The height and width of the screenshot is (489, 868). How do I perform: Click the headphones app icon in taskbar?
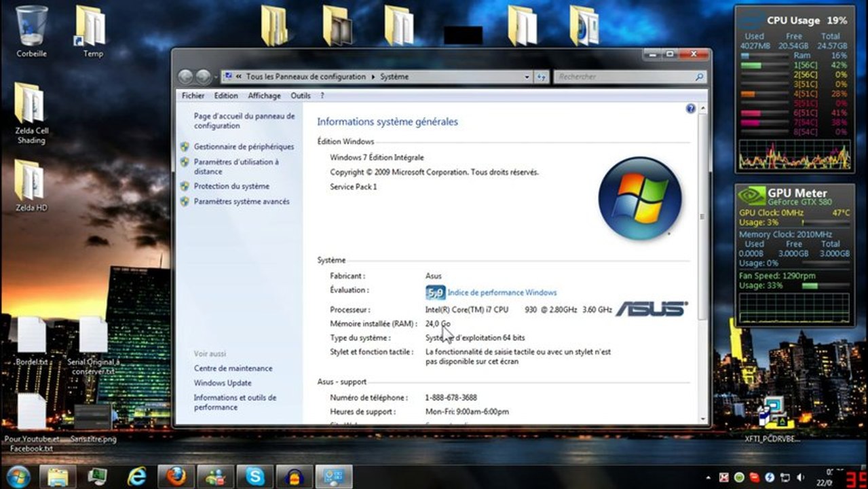[295, 477]
